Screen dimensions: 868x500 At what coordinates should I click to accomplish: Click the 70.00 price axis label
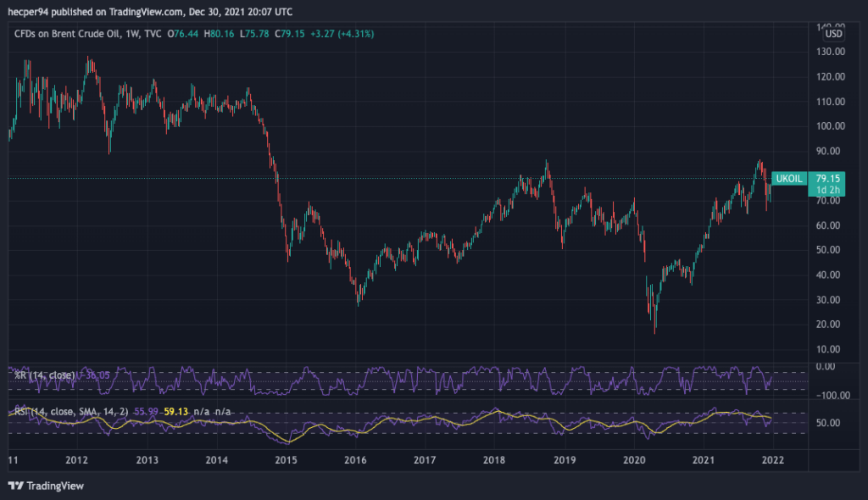828,201
